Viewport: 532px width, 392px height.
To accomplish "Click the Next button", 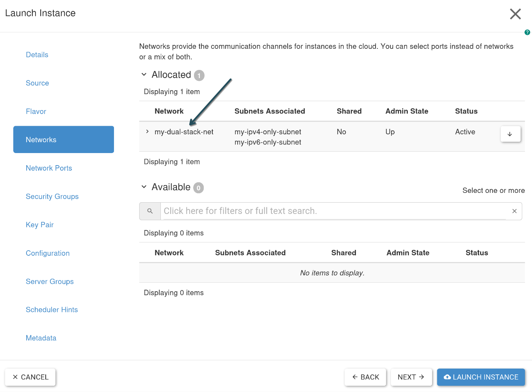I will (411, 377).
